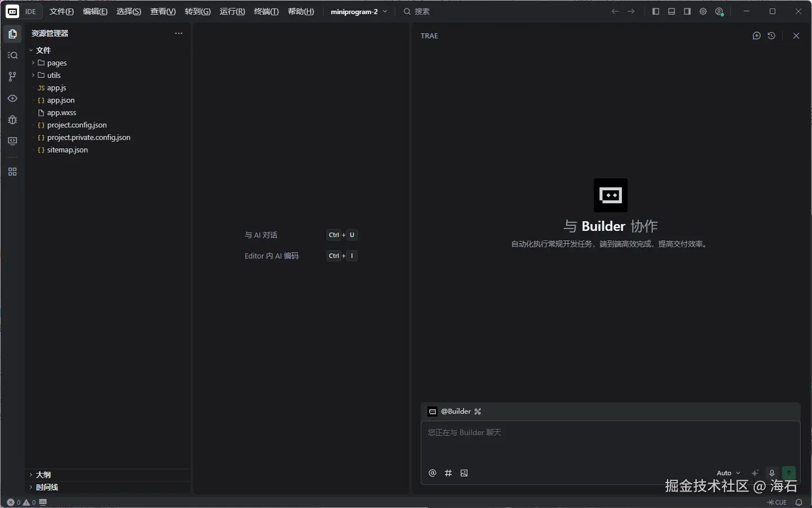The image size is (812, 508).
Task: Open app.json in the file tree
Action: pyautogui.click(x=107, y=100)
